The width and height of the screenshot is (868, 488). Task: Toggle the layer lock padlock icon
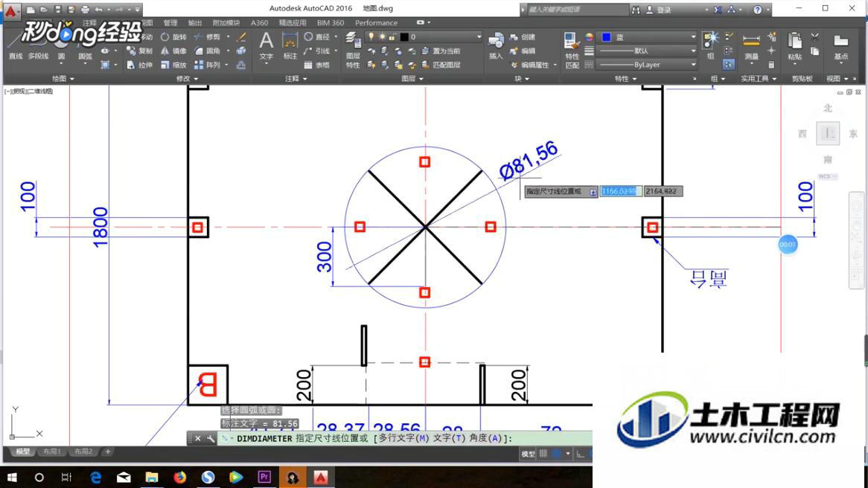392,37
